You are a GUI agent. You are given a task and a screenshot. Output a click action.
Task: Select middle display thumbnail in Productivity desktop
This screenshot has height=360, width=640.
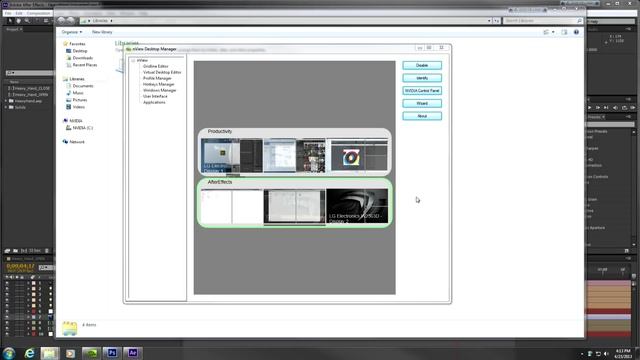tap(294, 156)
